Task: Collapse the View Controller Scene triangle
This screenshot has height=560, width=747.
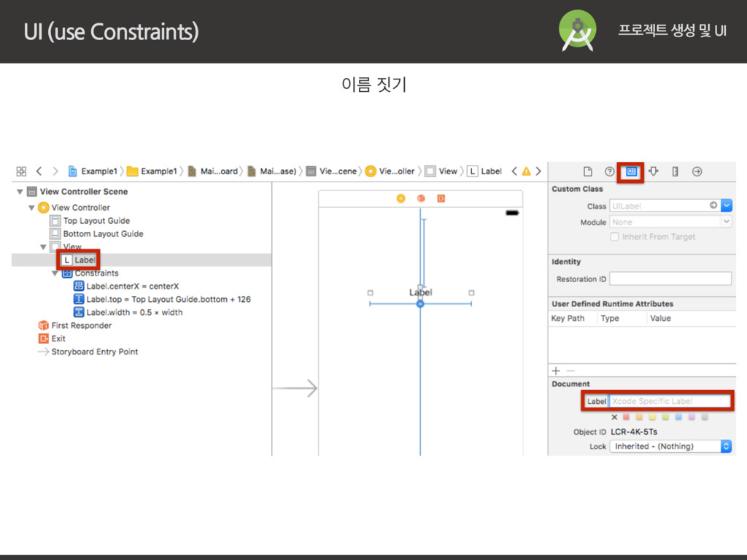Action: click(x=20, y=192)
